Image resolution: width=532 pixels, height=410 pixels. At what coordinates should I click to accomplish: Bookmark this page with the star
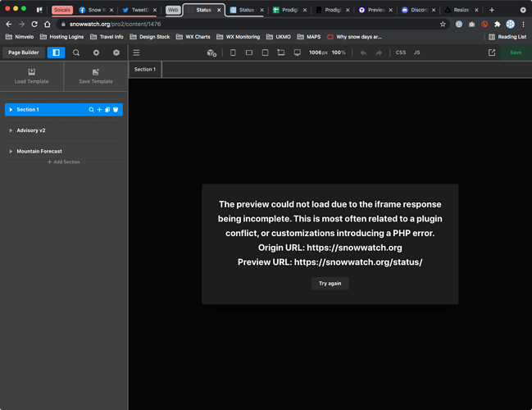[x=443, y=24]
